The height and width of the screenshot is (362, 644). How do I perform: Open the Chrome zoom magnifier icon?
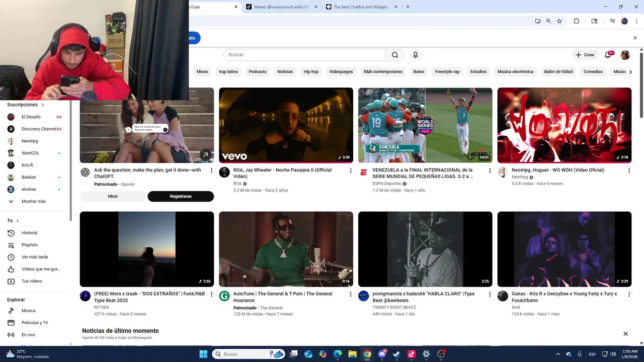548,21
